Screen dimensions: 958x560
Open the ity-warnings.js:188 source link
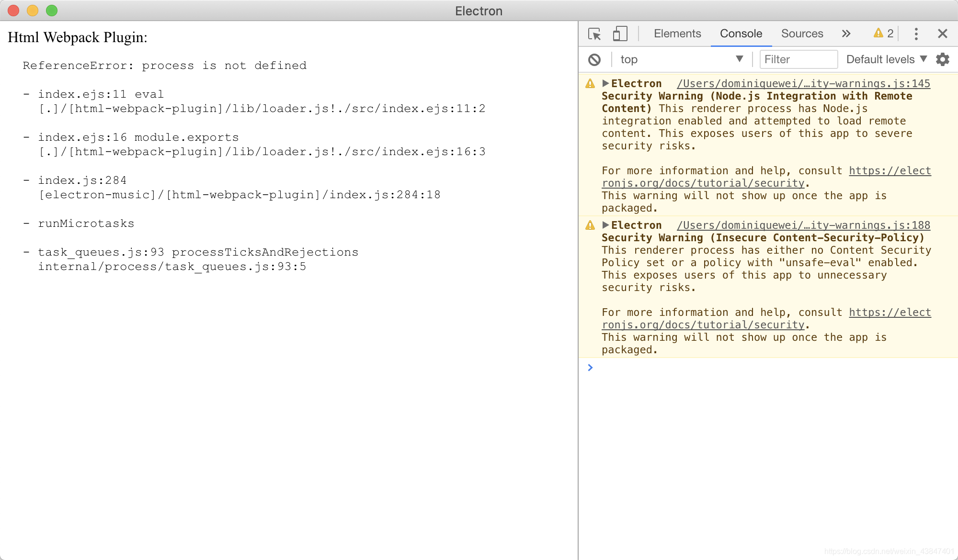point(803,225)
